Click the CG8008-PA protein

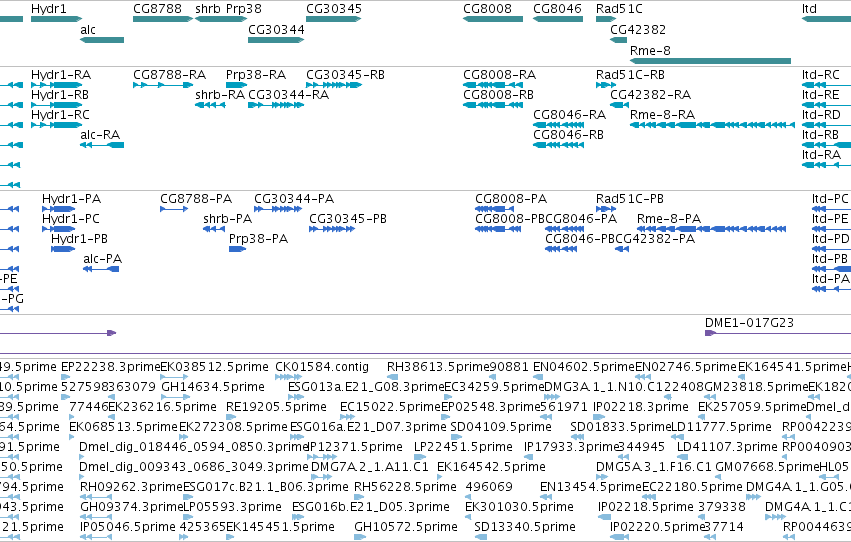[494, 209]
